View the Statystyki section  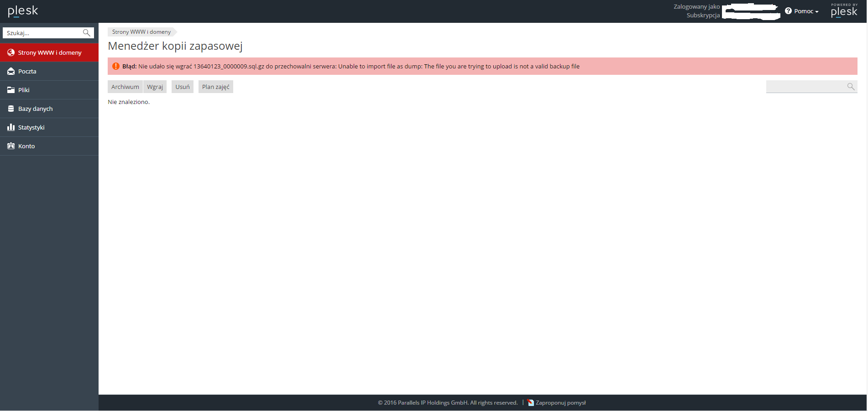tap(49, 127)
